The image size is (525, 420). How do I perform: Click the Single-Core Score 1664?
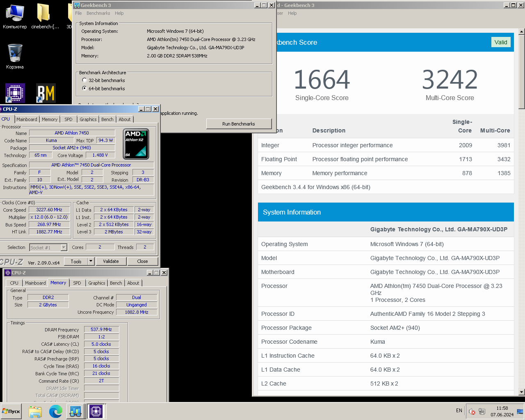pos(322,80)
